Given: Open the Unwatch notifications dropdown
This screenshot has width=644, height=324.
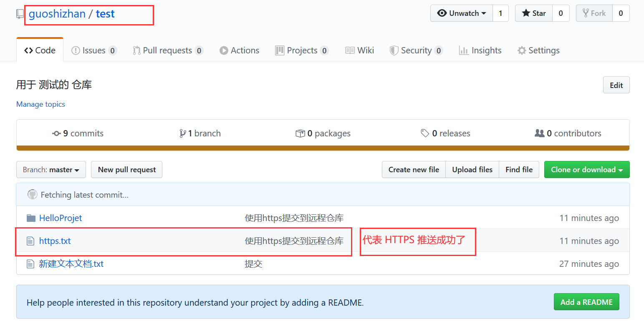Looking at the screenshot, I should (462, 13).
